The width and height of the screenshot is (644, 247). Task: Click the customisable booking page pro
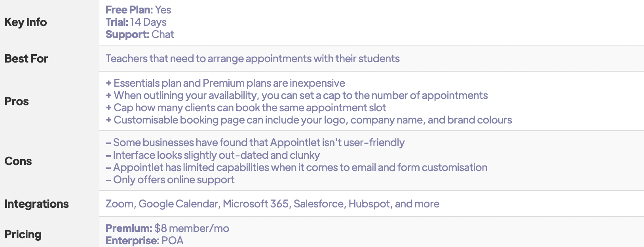click(x=309, y=120)
